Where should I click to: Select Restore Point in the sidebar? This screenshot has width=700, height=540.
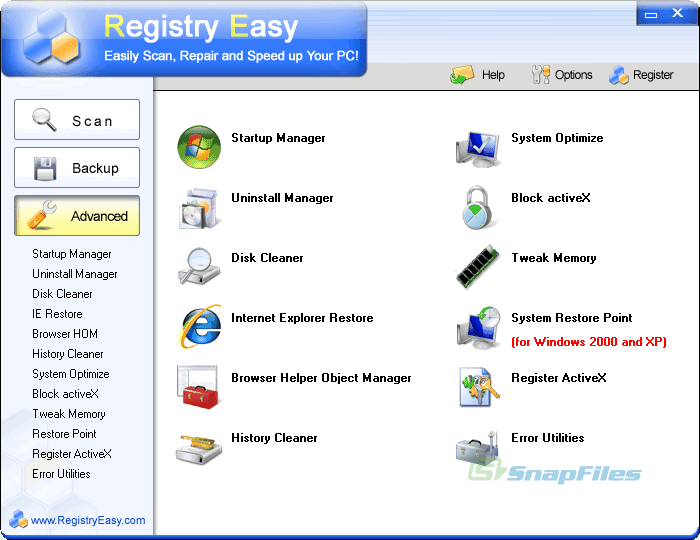64,434
